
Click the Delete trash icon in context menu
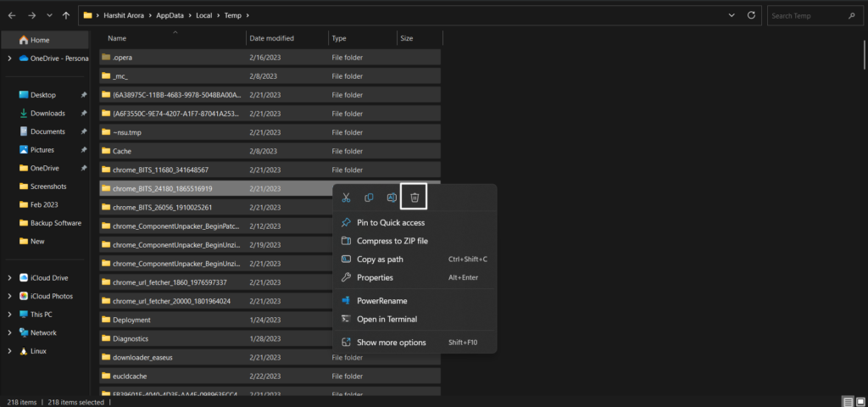pos(415,198)
